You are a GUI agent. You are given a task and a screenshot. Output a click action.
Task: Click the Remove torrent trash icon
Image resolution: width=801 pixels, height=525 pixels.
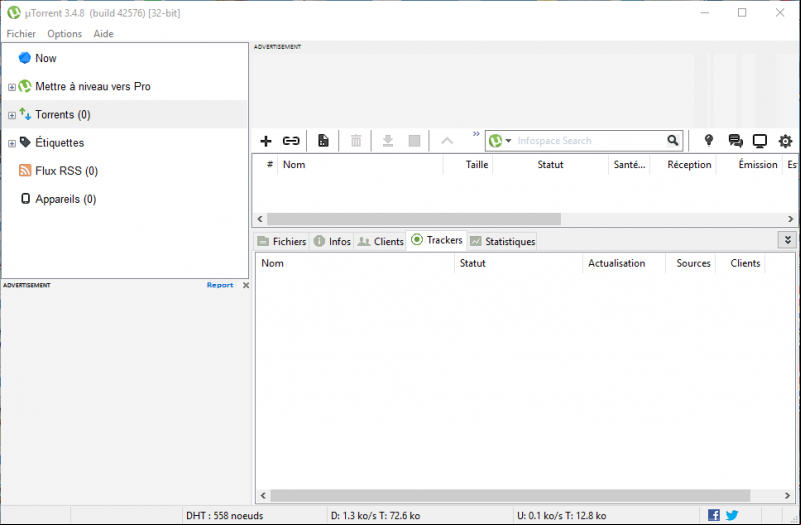click(x=356, y=140)
